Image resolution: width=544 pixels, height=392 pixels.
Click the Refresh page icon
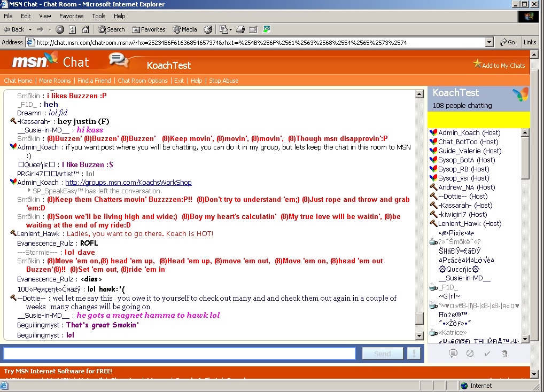[73, 29]
